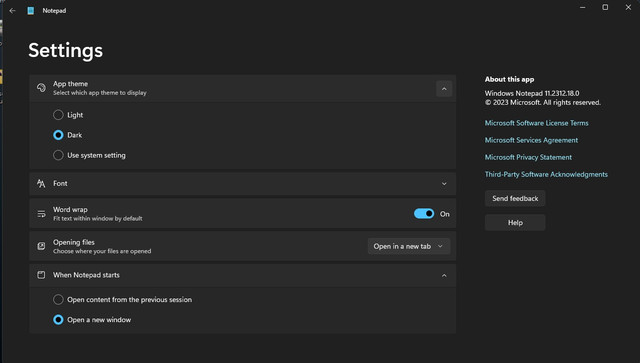This screenshot has width=640, height=363.
Task: Click the Font section icon
Action: [x=41, y=184]
